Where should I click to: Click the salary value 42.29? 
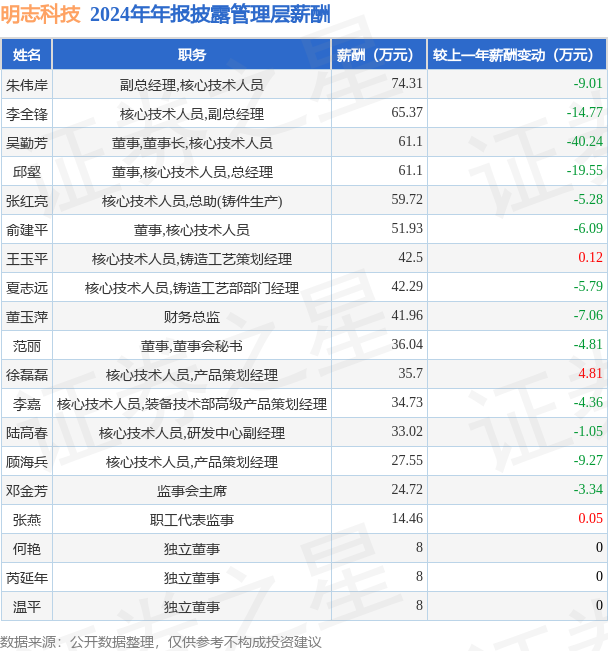[x=407, y=286]
